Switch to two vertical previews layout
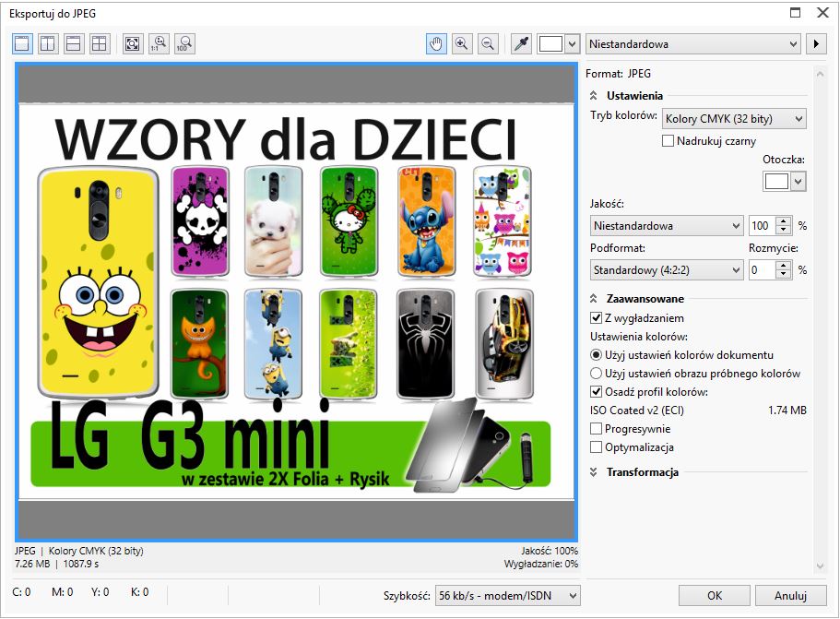 coord(48,43)
